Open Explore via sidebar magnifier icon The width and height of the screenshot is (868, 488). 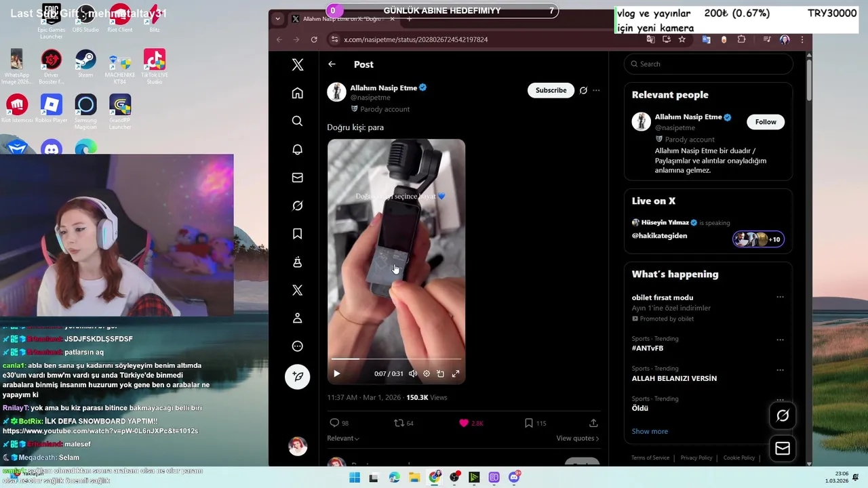(x=297, y=121)
